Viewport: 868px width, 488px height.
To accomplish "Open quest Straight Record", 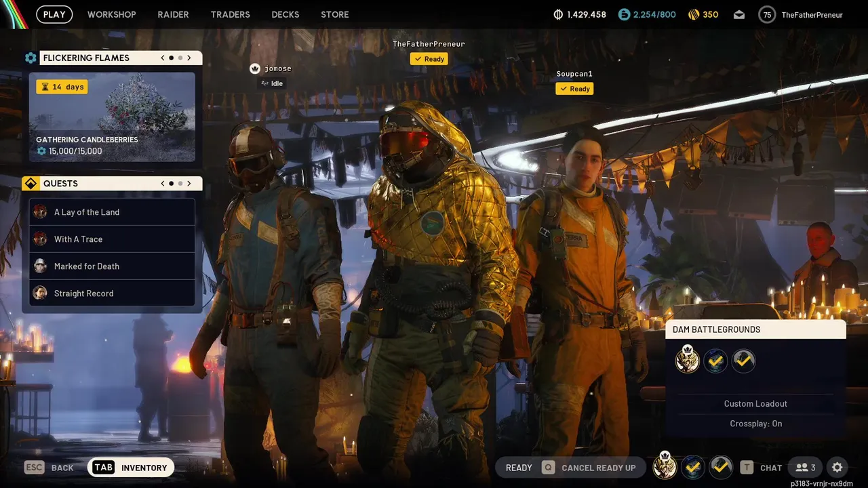I will click(x=112, y=293).
